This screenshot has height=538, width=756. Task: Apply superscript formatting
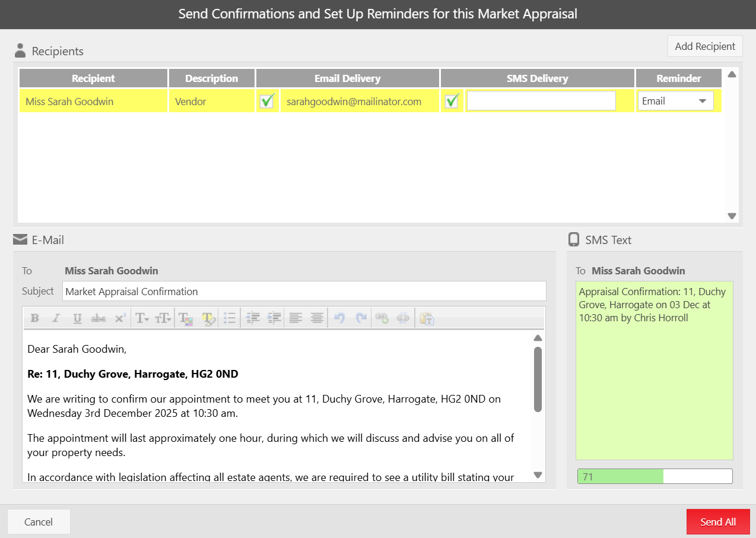[x=120, y=318]
